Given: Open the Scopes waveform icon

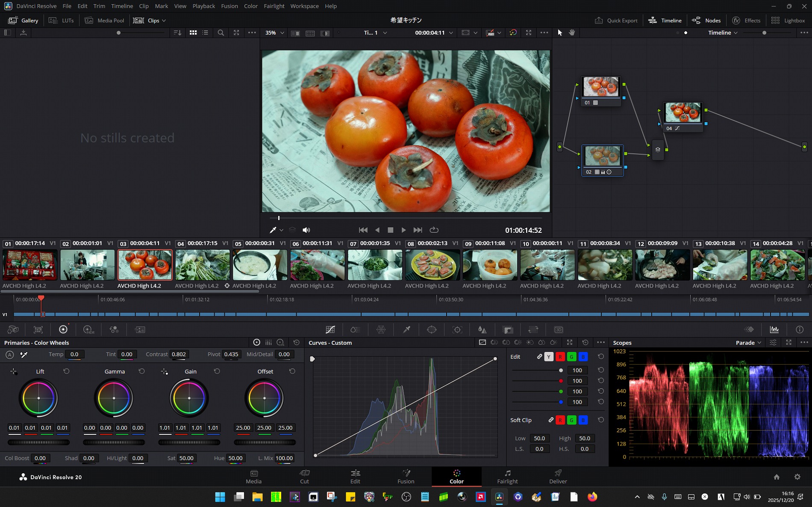Looking at the screenshot, I should tap(774, 330).
